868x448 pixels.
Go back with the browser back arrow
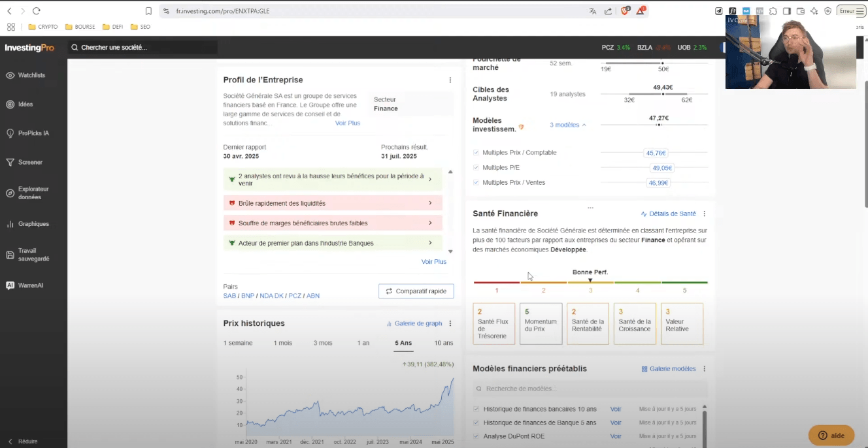(x=9, y=11)
